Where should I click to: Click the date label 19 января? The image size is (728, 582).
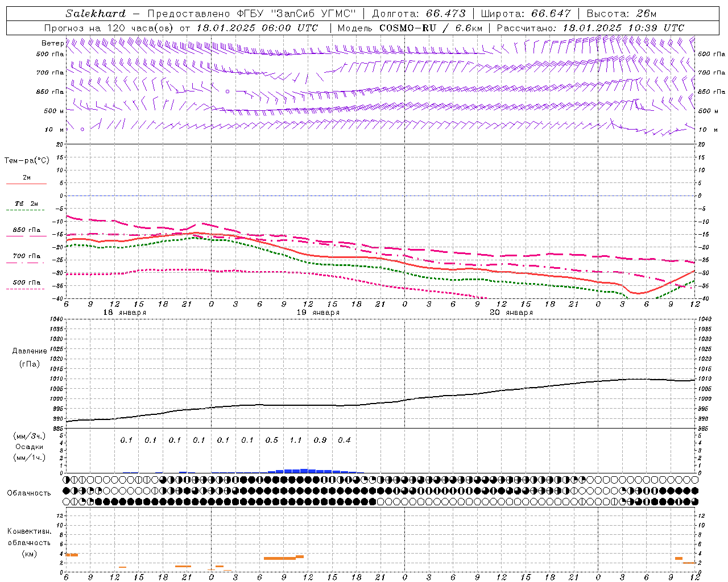(318, 313)
